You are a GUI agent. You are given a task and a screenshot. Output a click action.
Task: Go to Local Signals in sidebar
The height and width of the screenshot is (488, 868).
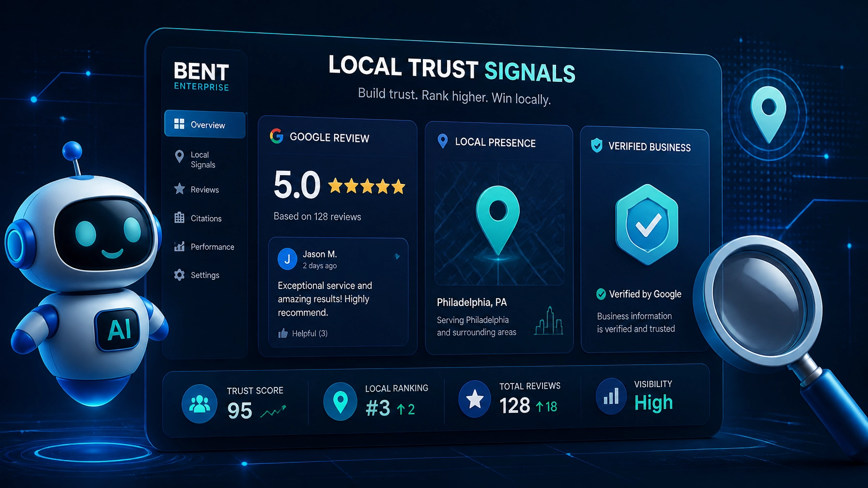(203, 160)
